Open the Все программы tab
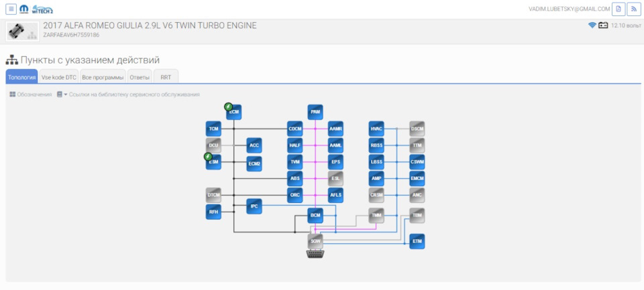 [x=103, y=77]
